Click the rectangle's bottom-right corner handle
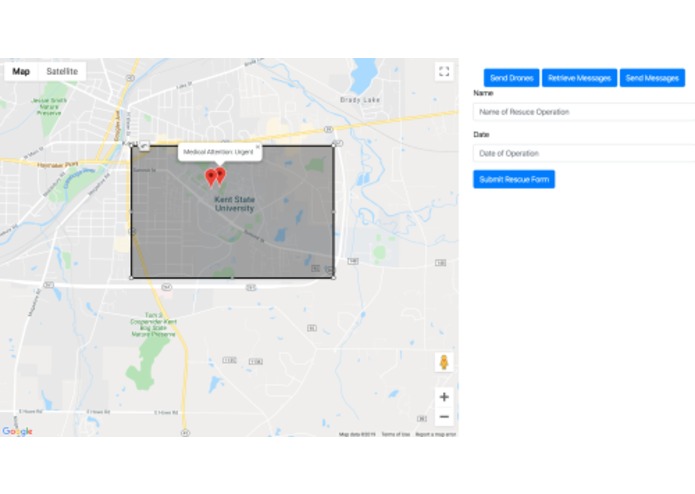 [x=334, y=278]
